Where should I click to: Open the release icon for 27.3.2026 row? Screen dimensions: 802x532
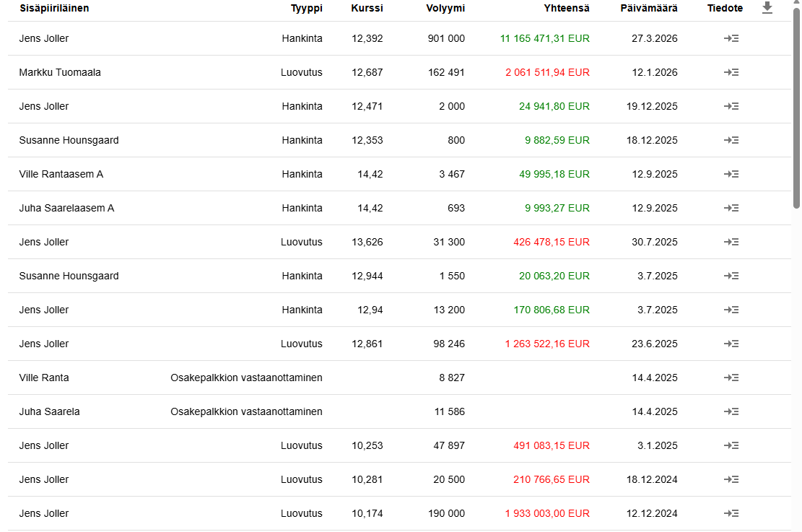731,38
